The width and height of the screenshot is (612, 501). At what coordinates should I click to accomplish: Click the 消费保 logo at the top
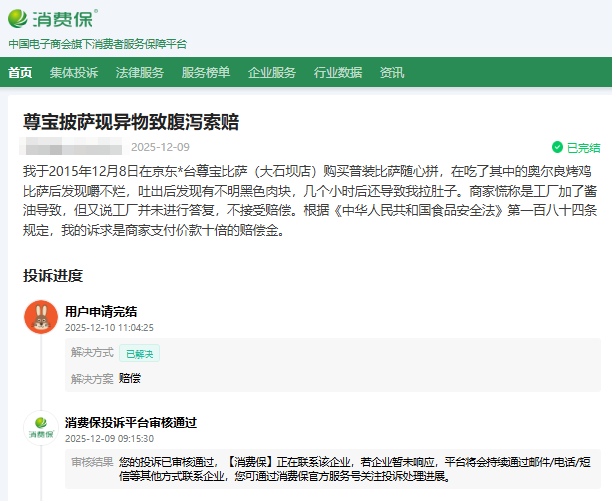[x=54, y=18]
